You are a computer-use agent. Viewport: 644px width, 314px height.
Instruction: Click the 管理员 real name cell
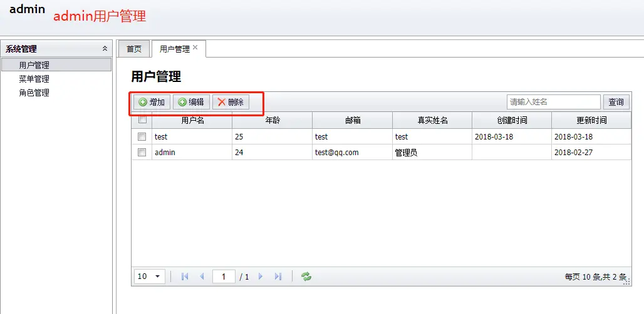click(432, 153)
